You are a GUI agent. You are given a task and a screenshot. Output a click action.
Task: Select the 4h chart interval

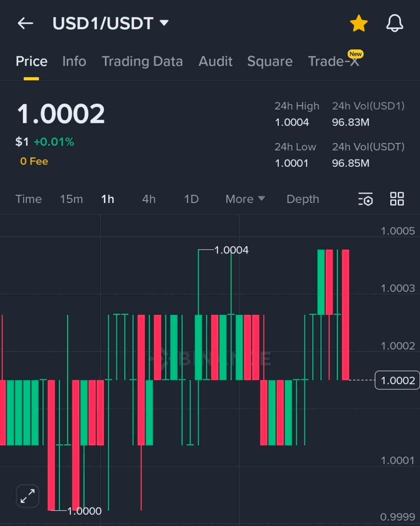click(x=149, y=199)
